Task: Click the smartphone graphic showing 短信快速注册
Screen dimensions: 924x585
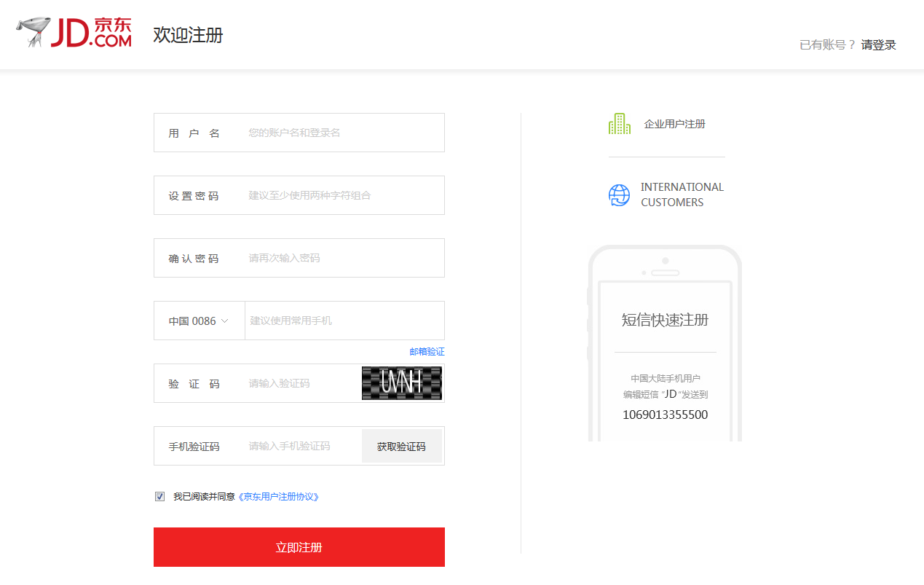Action: click(665, 342)
